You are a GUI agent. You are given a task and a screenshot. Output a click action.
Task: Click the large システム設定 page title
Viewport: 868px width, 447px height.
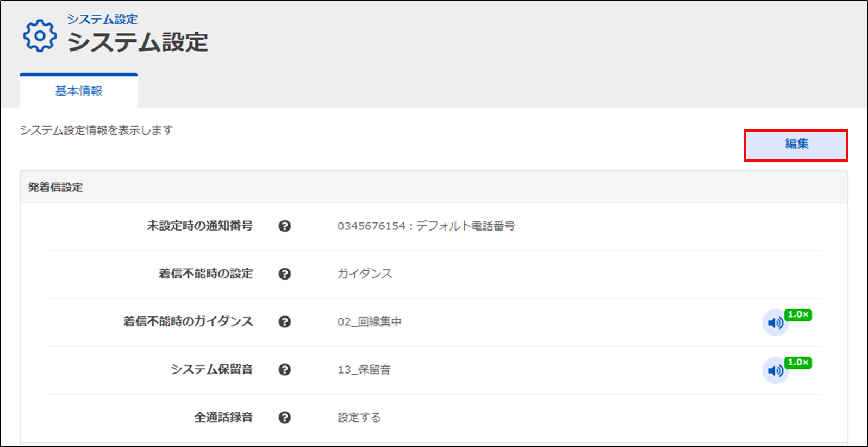pyautogui.click(x=138, y=42)
